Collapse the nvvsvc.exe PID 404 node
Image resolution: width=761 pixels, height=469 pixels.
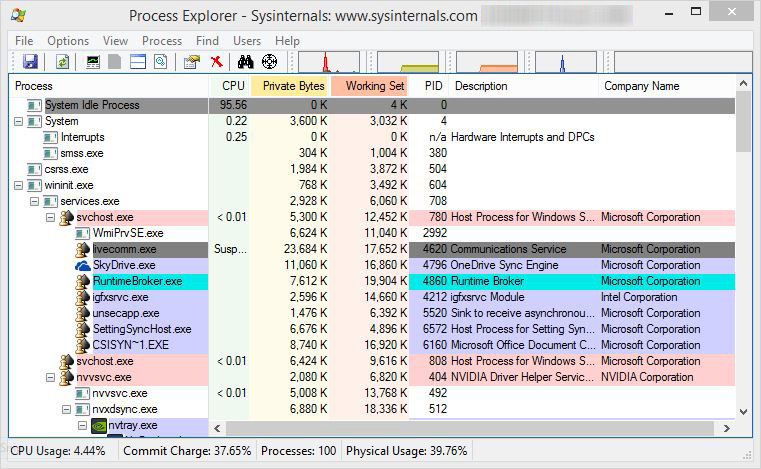pos(50,377)
